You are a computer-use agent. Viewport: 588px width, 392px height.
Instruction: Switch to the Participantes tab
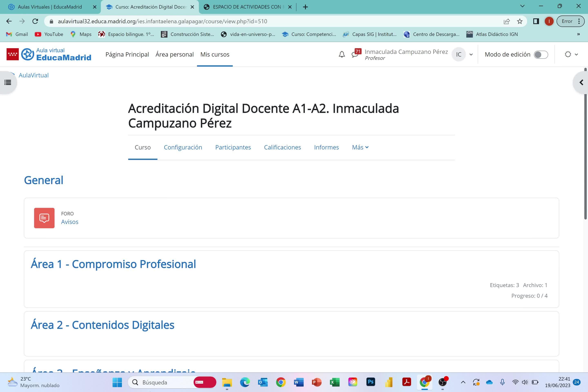[233, 147]
